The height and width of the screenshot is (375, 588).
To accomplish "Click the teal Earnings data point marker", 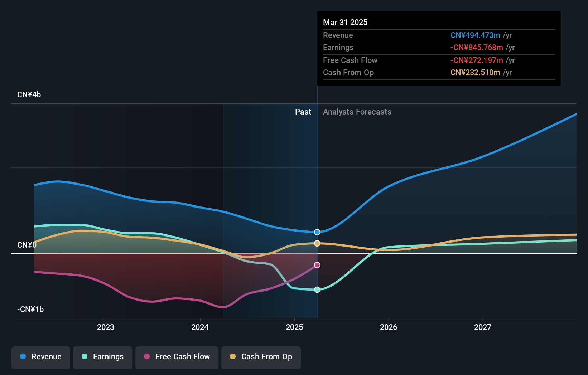I will pos(317,290).
